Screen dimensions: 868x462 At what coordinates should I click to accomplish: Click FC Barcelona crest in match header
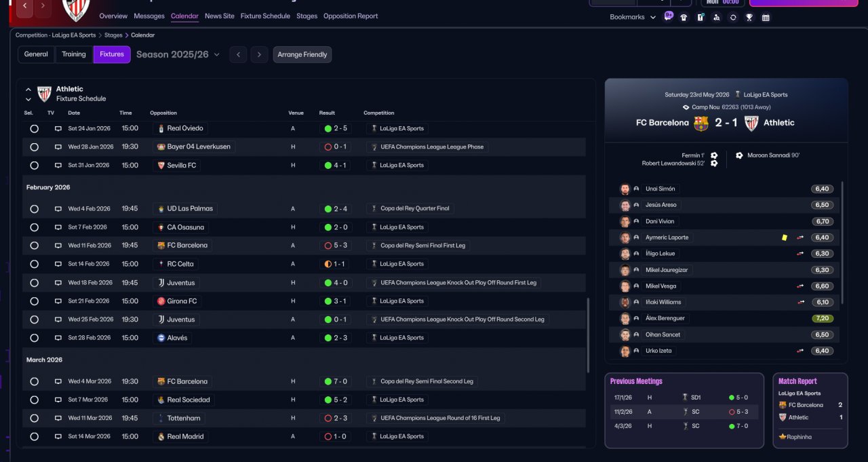coord(701,123)
